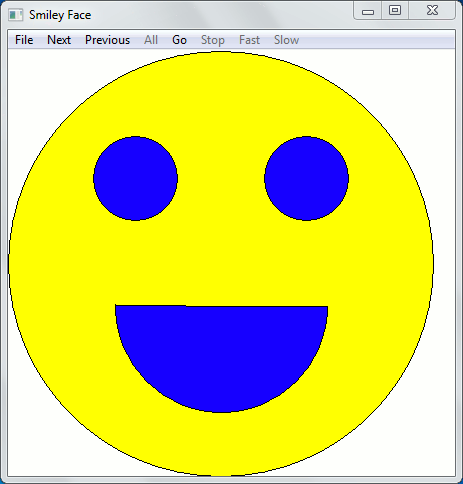Minimize the Smiley Face window
Viewport: 463px width, 484px height.
(368, 11)
